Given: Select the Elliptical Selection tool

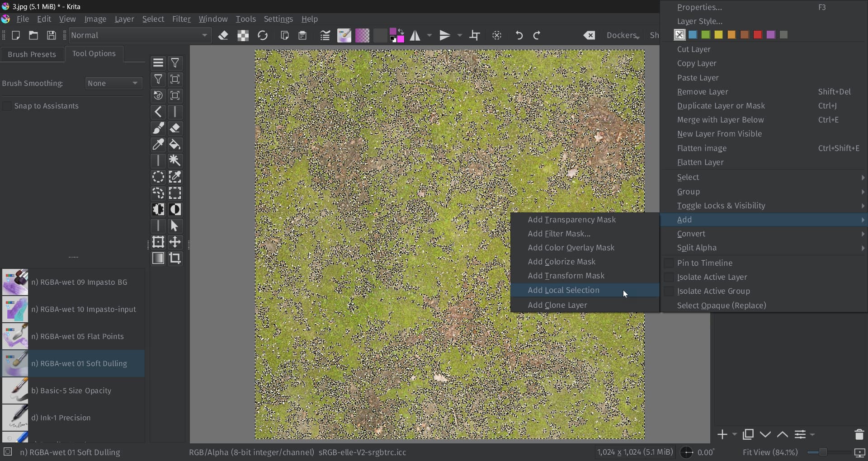Looking at the screenshot, I should pos(158,177).
